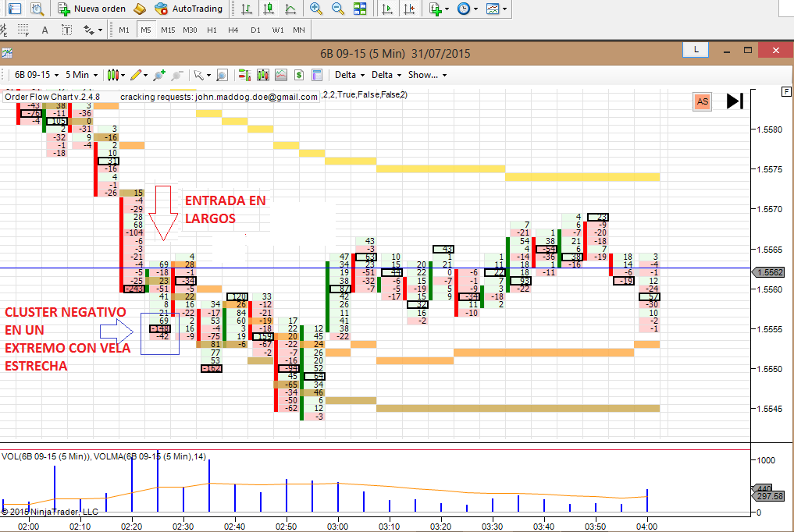Click the Nueva orden button
Screen dimensions: 794x532
coord(91,9)
